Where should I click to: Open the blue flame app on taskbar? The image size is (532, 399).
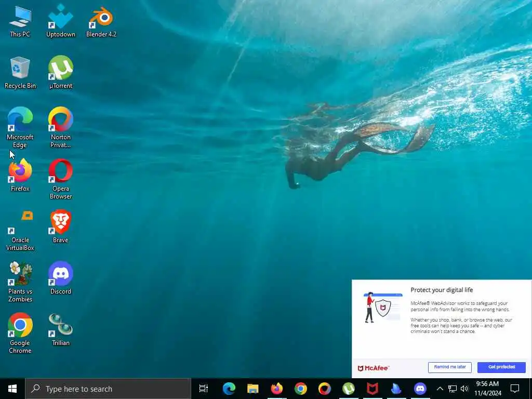pos(396,389)
